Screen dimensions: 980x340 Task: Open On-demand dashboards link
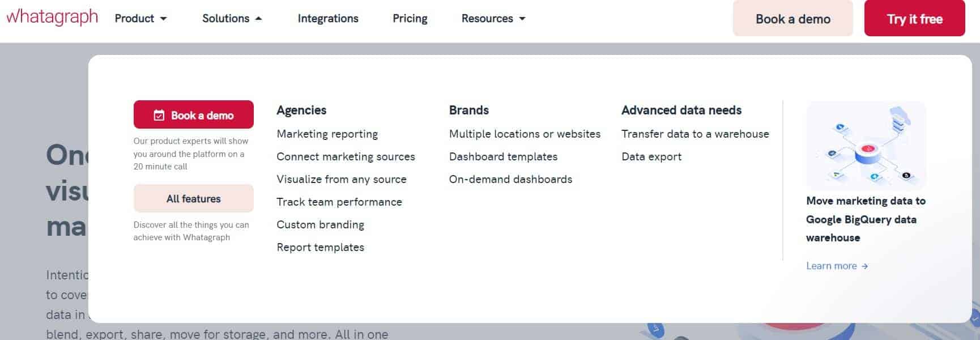pos(510,179)
